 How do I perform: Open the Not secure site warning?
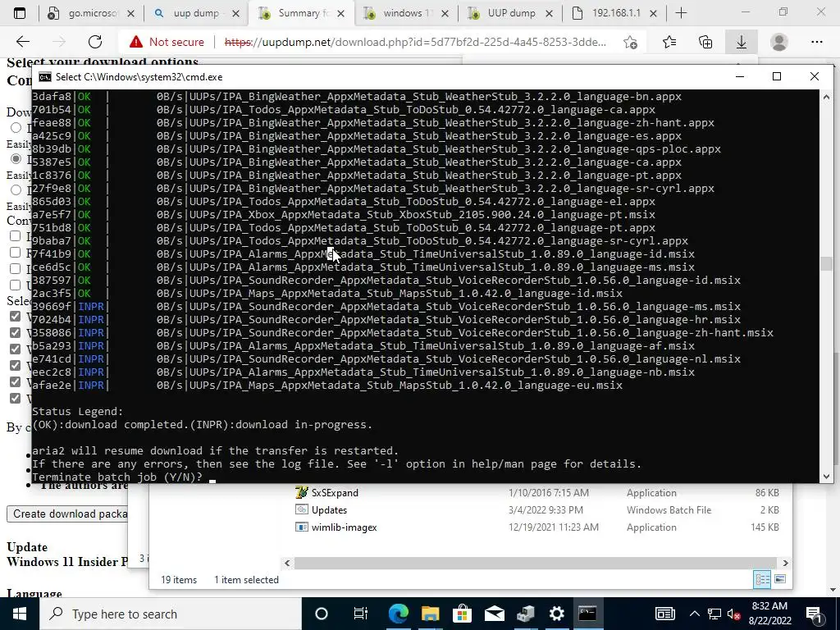coord(167,42)
